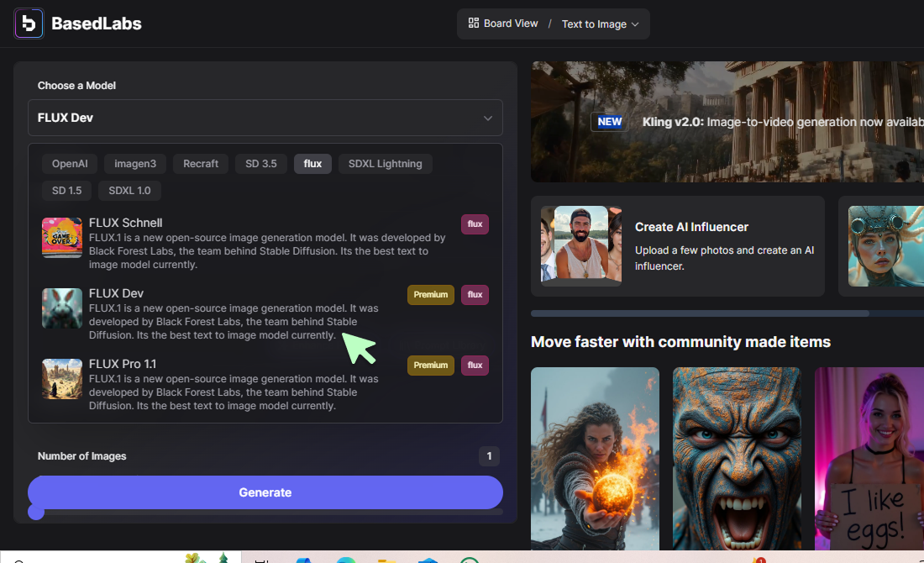Image resolution: width=924 pixels, height=563 pixels.
Task: Select the SD 3.5 filter tab
Action: pyautogui.click(x=261, y=164)
